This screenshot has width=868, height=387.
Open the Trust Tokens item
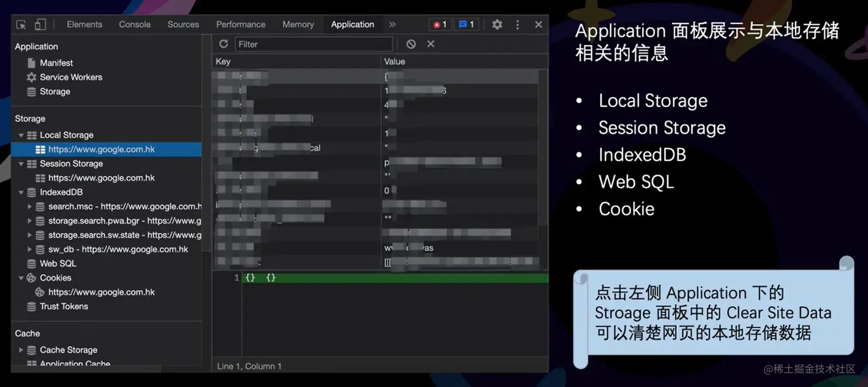[64, 307]
